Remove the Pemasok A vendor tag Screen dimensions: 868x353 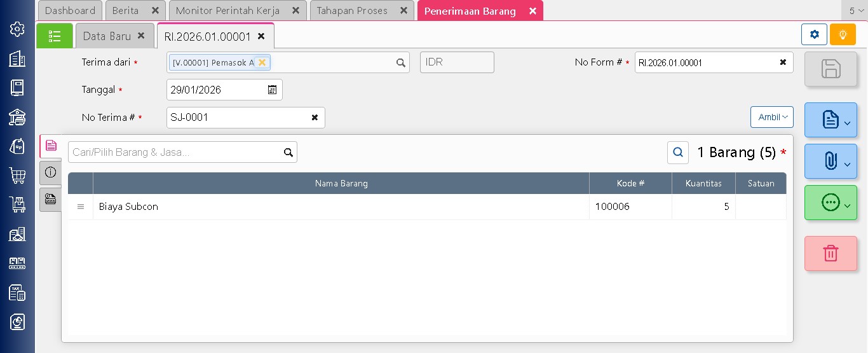262,62
